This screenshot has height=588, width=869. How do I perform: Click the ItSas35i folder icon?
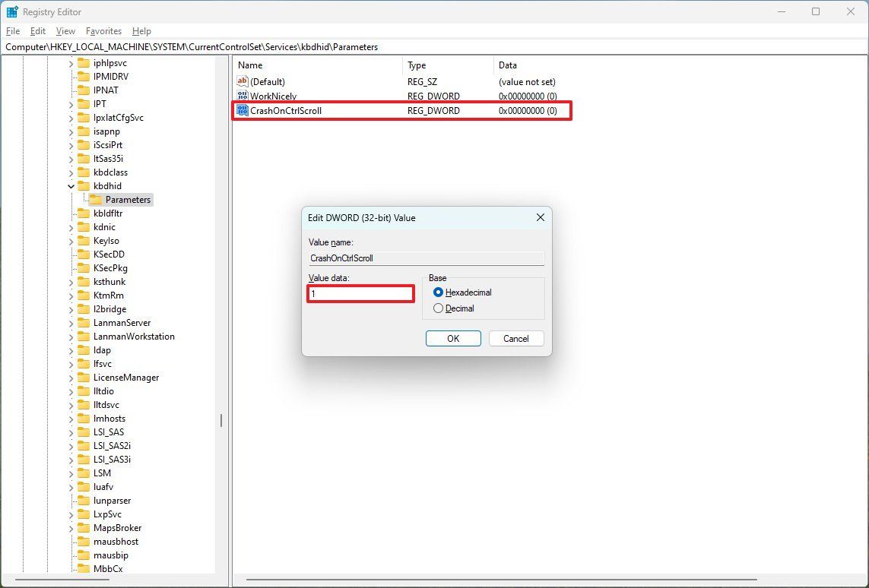coord(84,158)
